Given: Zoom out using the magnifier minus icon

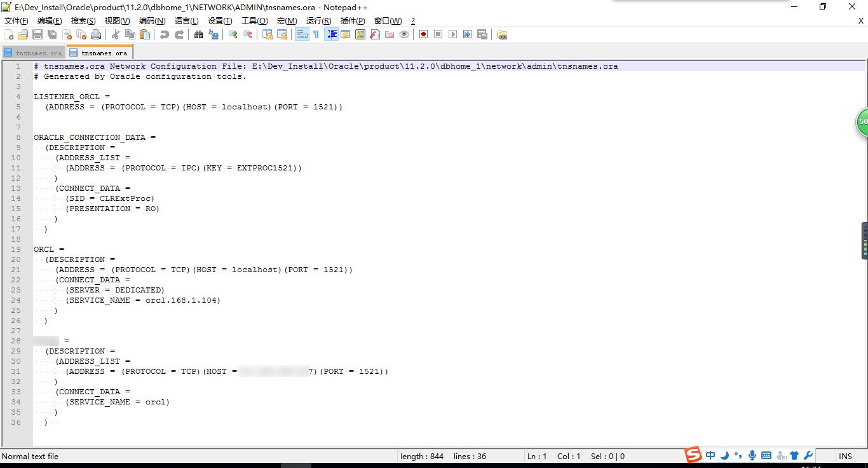Looking at the screenshot, I should (x=248, y=34).
